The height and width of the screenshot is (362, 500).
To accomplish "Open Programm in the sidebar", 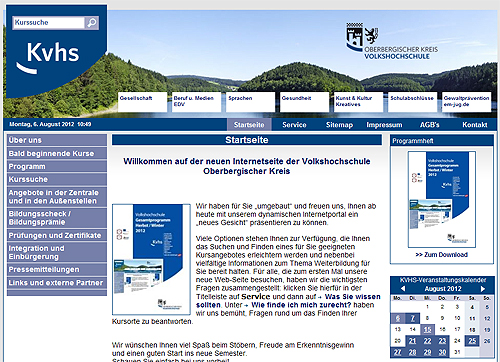I will tap(57, 166).
